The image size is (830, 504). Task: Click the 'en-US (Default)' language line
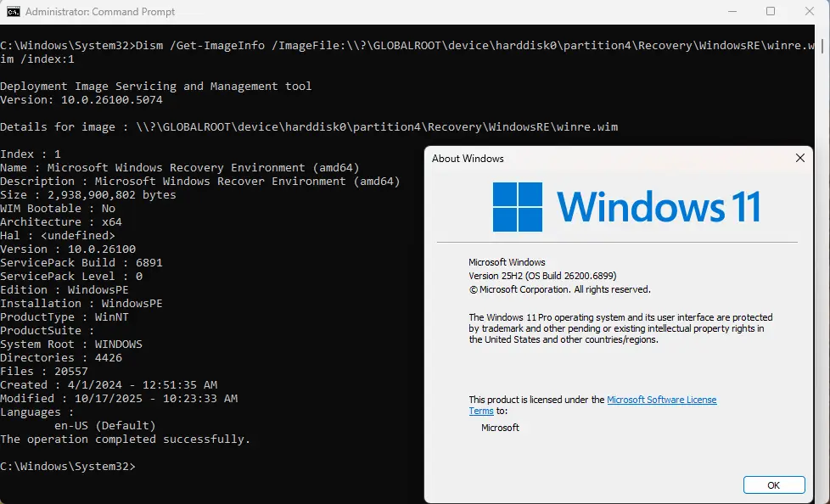pos(104,426)
